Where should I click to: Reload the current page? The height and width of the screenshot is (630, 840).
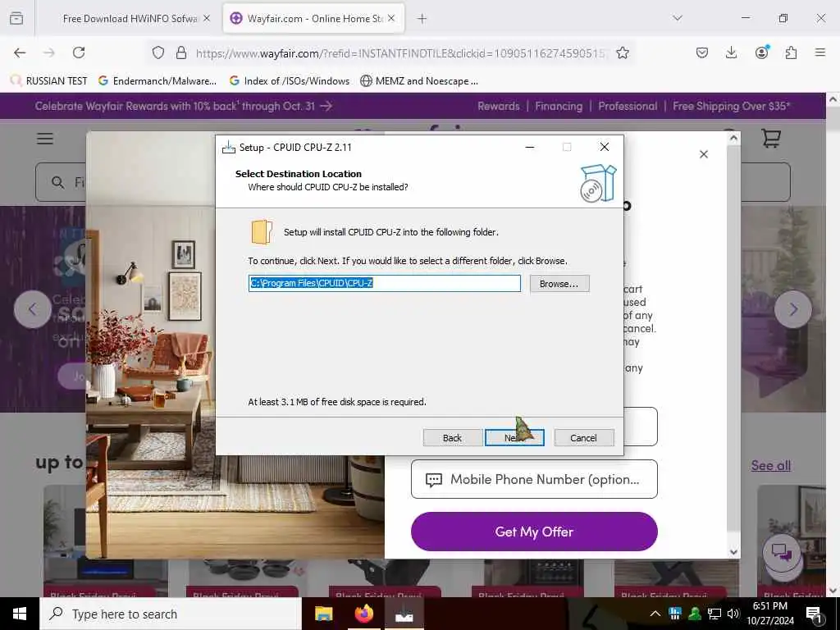click(79, 52)
